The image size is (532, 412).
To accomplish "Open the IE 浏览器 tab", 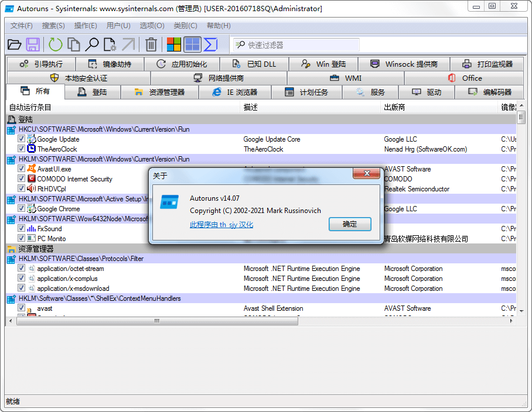I will pos(235,92).
